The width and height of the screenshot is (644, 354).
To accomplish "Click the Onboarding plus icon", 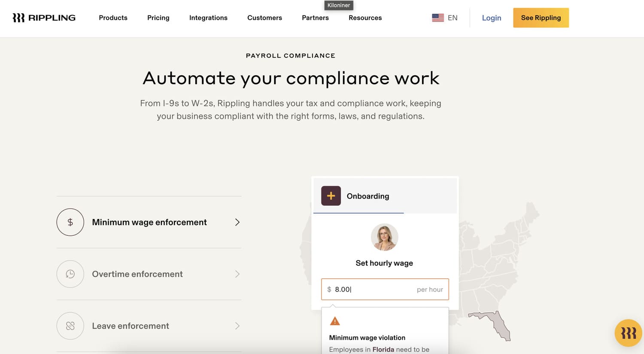I will [x=331, y=196].
